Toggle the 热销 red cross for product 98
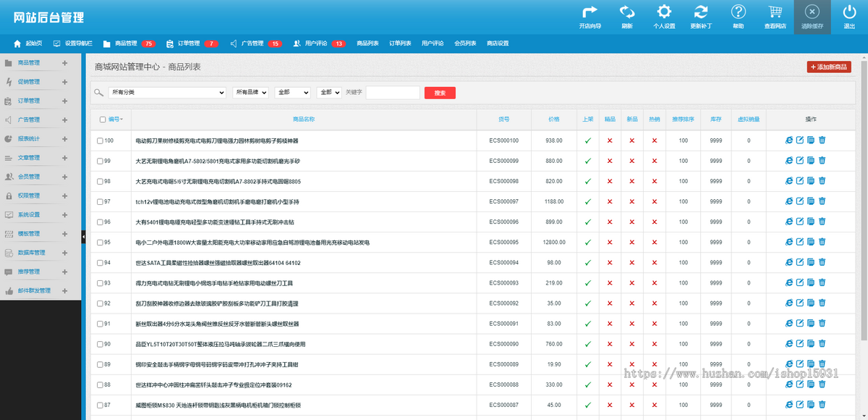Viewport: 868px width, 420px height. (x=655, y=181)
